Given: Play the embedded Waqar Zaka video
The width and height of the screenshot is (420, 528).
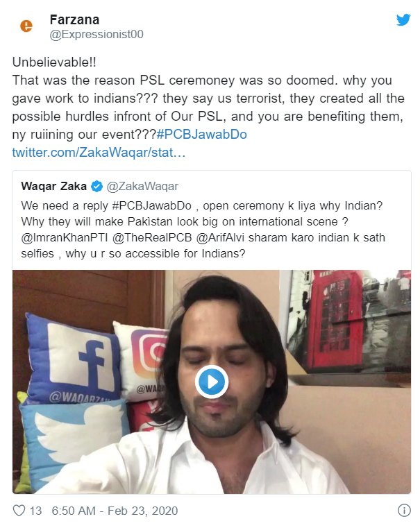Looking at the screenshot, I should (212, 382).
